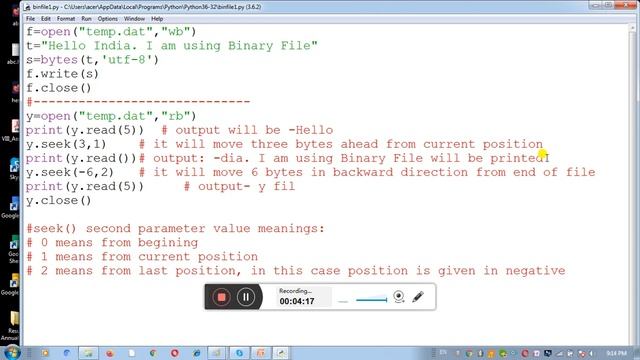Image resolution: width=640 pixels, height=360 pixels.
Task: Open the Chrome taskbar icon
Action: click(153, 353)
